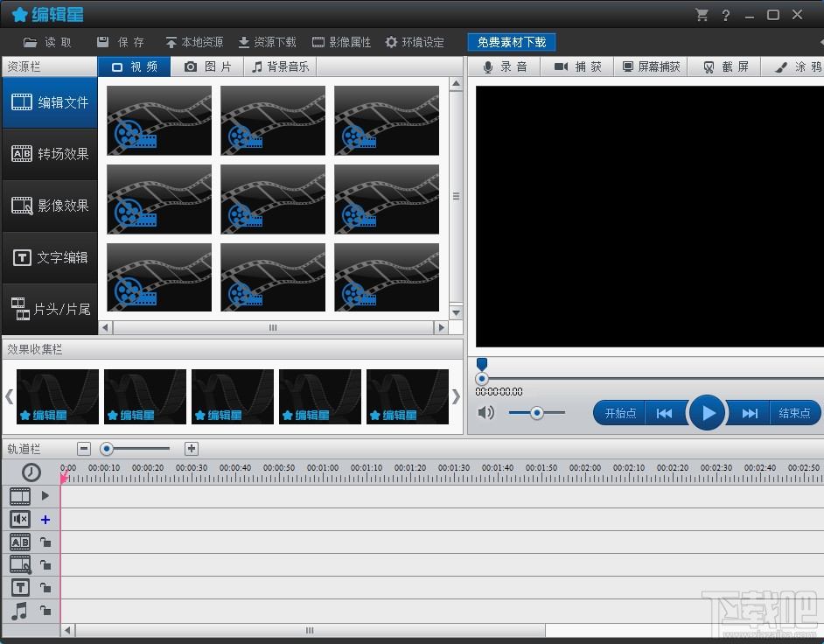Click the 截屏 screenshot button
Screen dimensions: 824x644
point(724,66)
